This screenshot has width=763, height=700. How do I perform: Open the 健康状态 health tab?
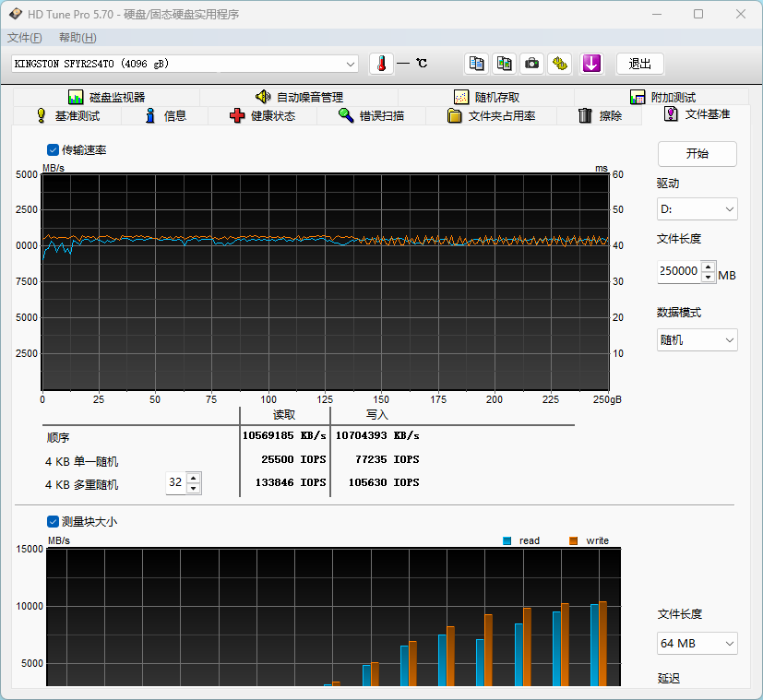[263, 115]
